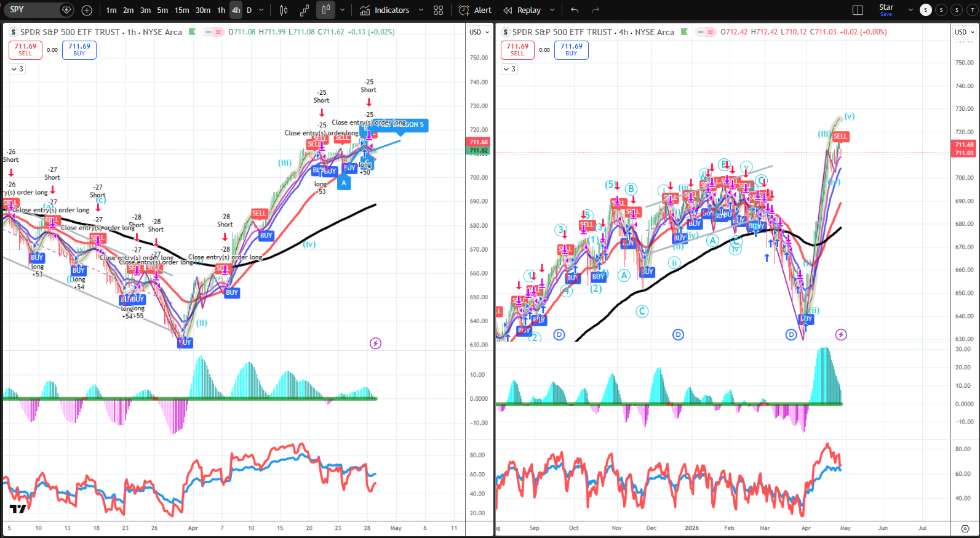The image size is (980, 538).
Task: Open the layout setup split-pane icon
Action: tap(858, 10)
